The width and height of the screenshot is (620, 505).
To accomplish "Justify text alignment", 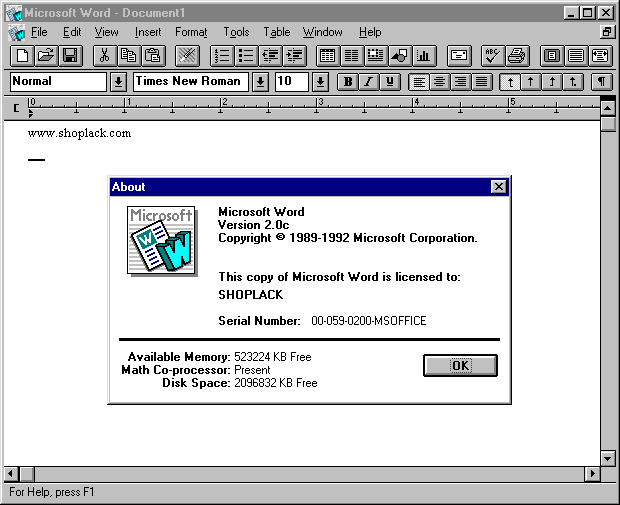I will coord(482,82).
